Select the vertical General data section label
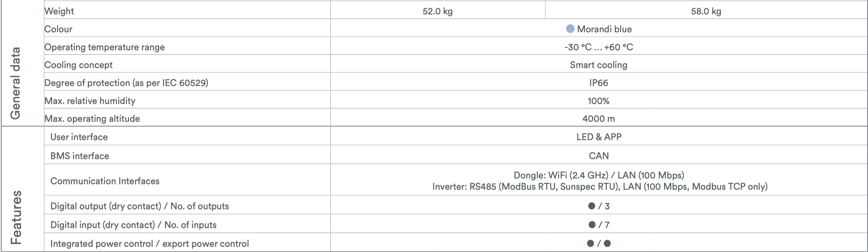 (15, 83)
